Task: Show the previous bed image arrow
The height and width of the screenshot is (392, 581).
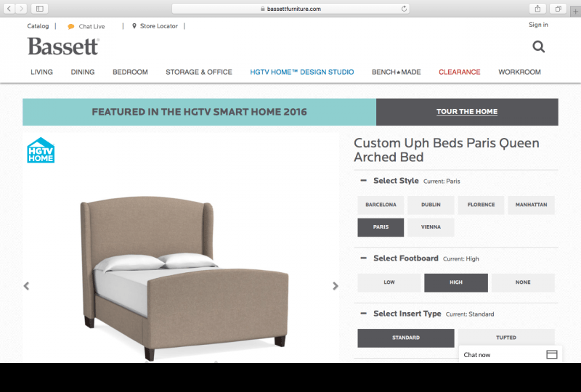Action: pos(26,286)
